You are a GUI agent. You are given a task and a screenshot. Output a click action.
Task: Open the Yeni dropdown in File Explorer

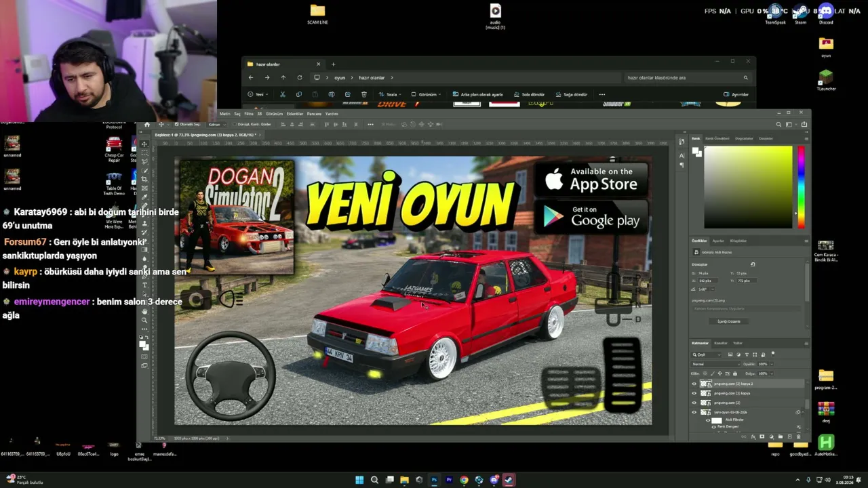pos(258,95)
